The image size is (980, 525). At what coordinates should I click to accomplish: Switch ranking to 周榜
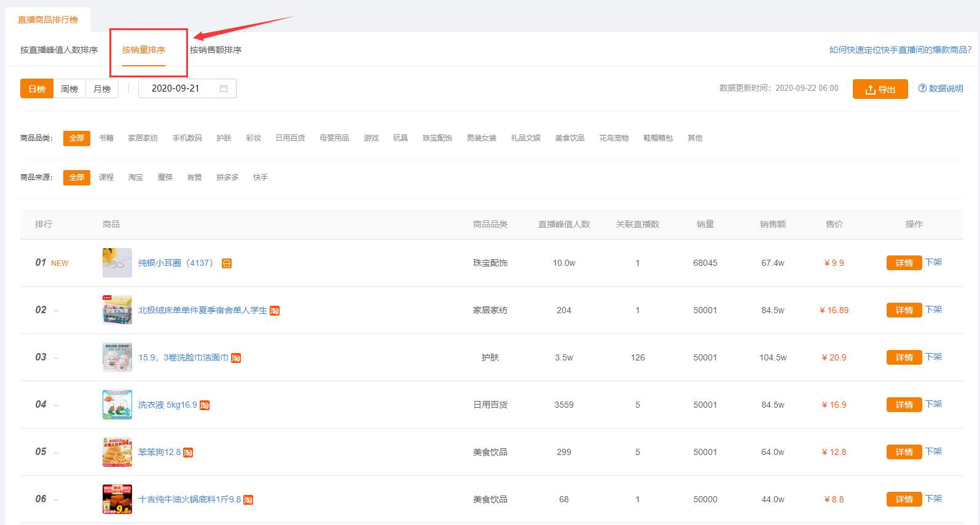tap(69, 89)
